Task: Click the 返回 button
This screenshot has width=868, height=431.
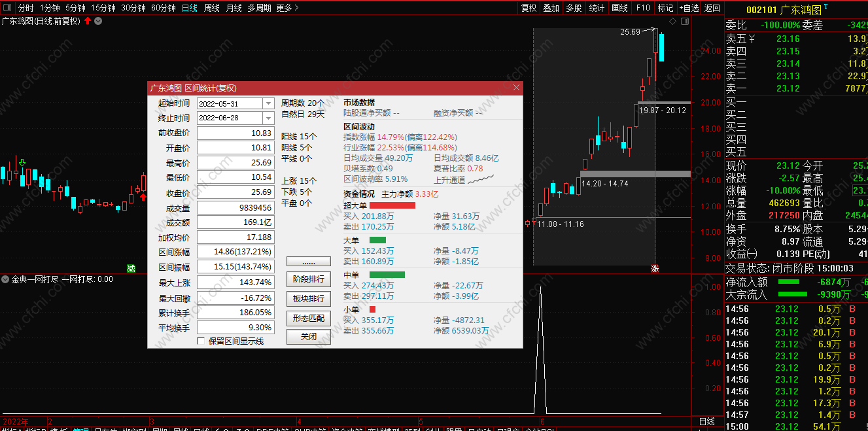Action: (x=712, y=8)
